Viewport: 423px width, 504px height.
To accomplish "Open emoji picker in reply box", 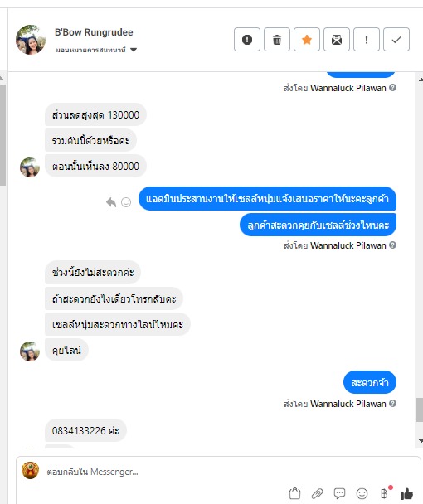I will pos(362,493).
